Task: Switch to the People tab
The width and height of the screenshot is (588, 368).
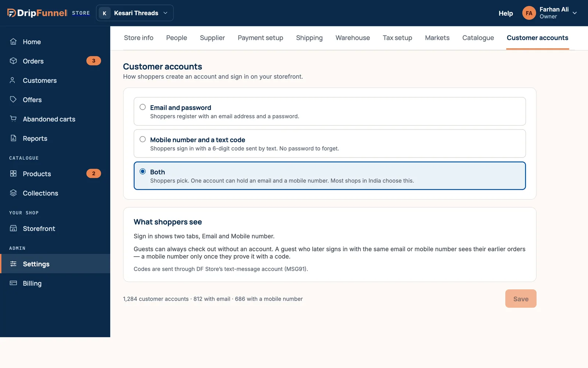Action: coord(176,38)
